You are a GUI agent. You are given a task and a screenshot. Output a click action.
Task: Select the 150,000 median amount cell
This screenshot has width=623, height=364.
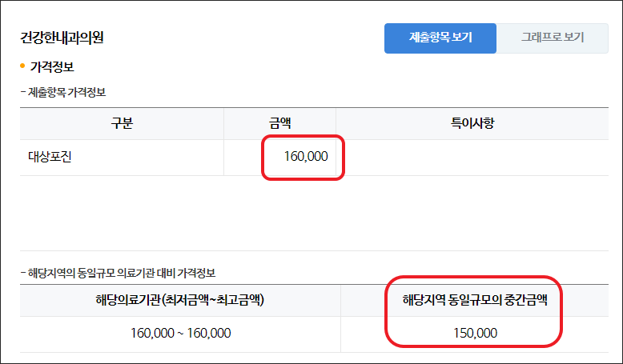(475, 333)
